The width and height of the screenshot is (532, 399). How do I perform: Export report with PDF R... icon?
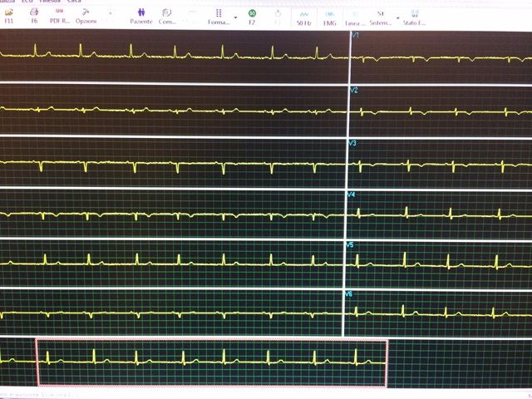pos(60,15)
